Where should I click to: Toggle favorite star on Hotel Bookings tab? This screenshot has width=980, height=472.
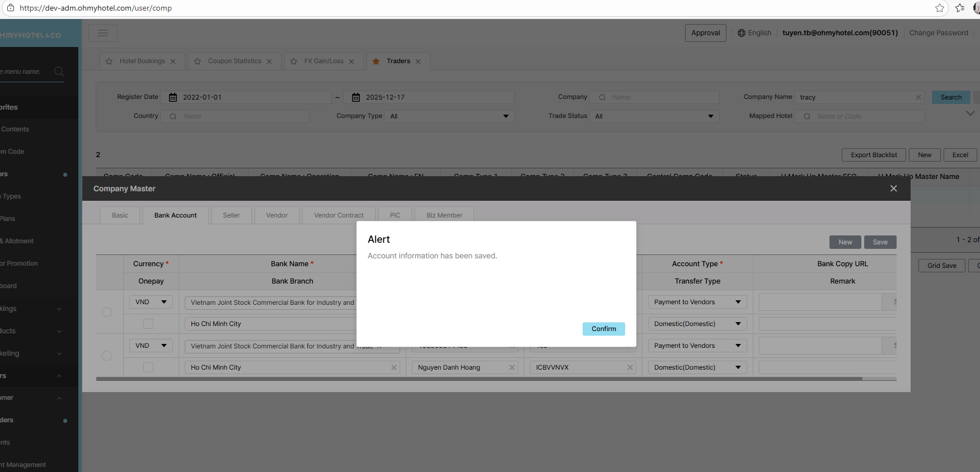[x=109, y=62]
